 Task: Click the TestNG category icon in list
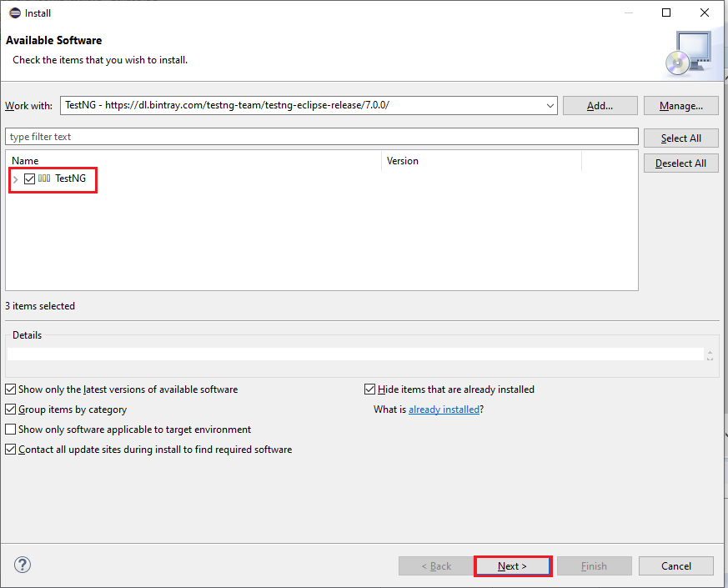pos(44,178)
